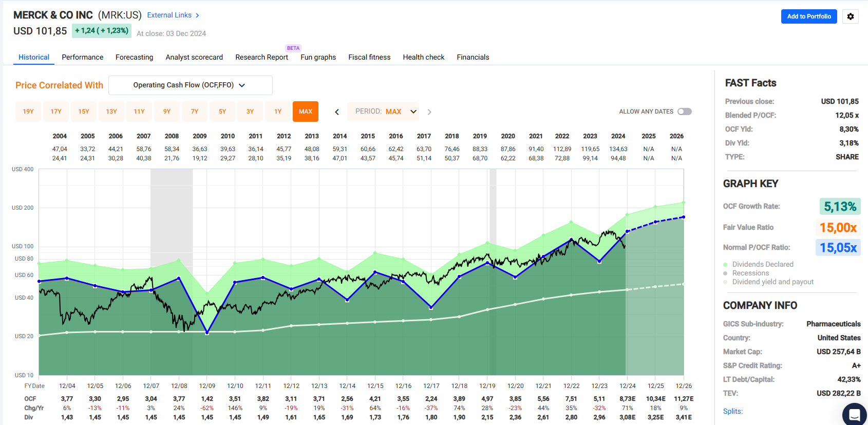
Task: Select the 19Y time range button
Action: [x=28, y=112]
